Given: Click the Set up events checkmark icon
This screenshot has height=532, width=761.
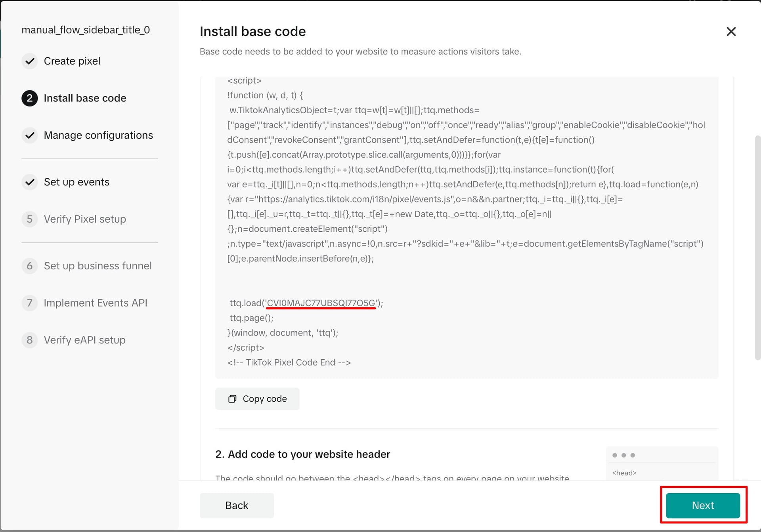Looking at the screenshot, I should 30,182.
